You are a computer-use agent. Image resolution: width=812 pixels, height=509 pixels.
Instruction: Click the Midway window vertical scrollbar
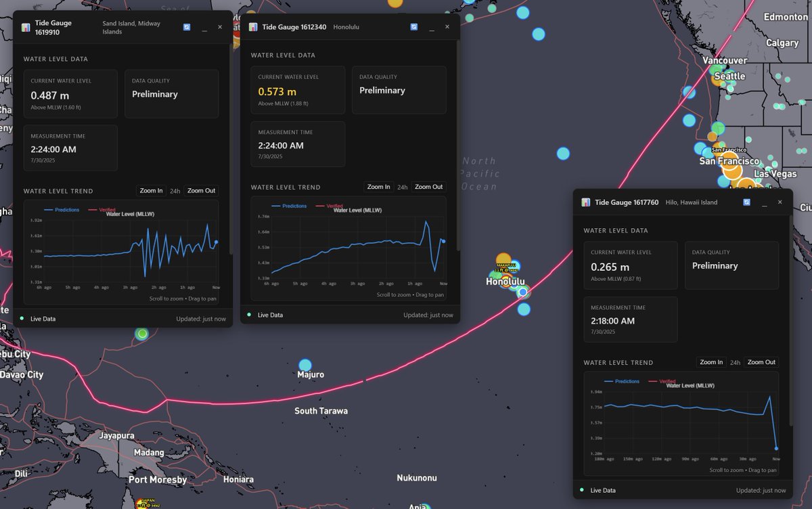pyautogui.click(x=230, y=149)
